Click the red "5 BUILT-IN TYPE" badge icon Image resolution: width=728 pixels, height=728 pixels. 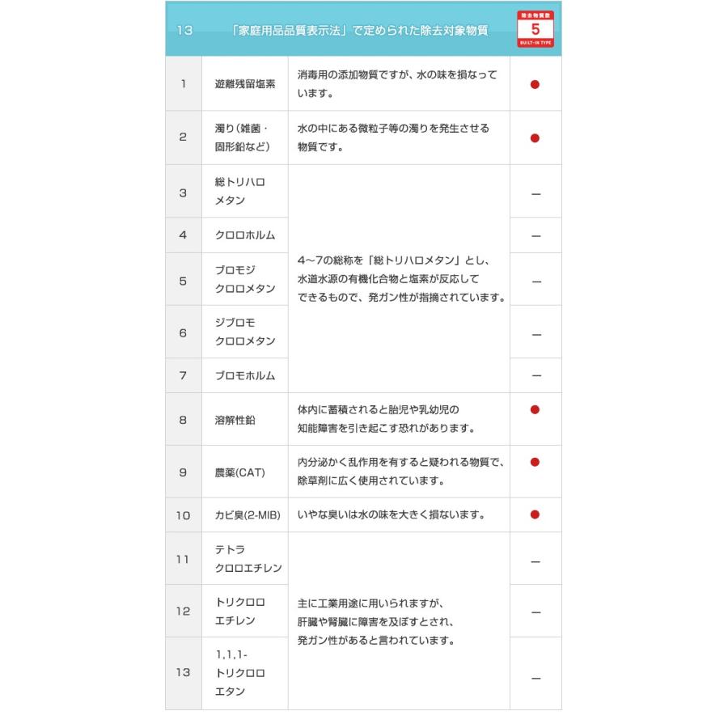click(x=535, y=30)
